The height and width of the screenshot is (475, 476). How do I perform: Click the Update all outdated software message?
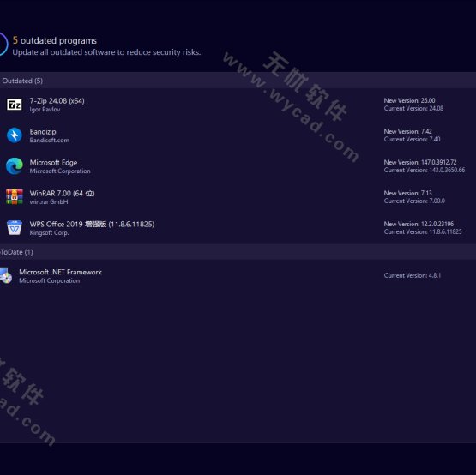pyautogui.click(x=106, y=52)
